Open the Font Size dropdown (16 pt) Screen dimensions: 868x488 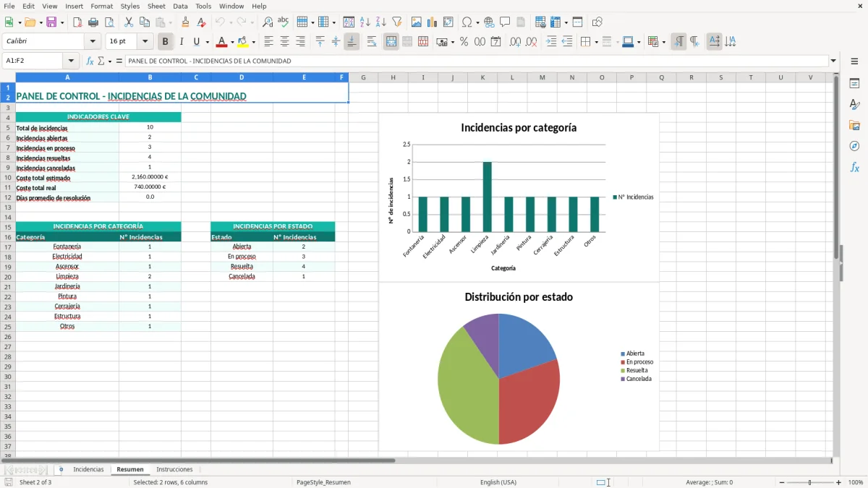click(x=145, y=42)
